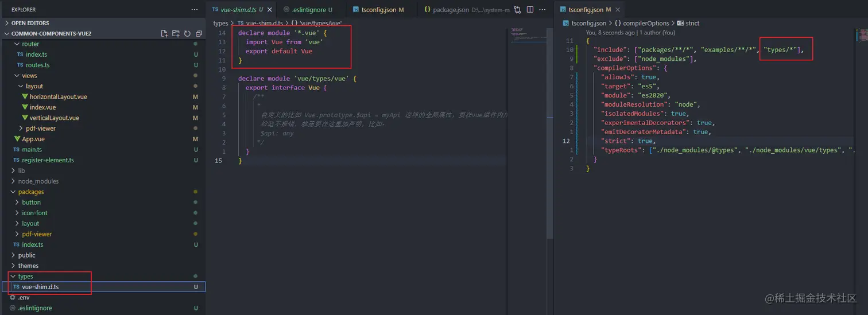Click the '"exclude"' property line

(x=645, y=59)
